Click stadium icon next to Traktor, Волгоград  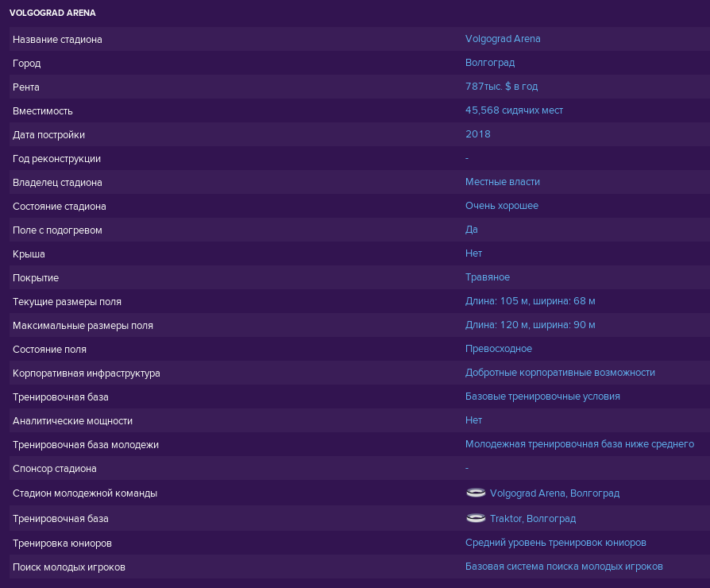pos(476,518)
